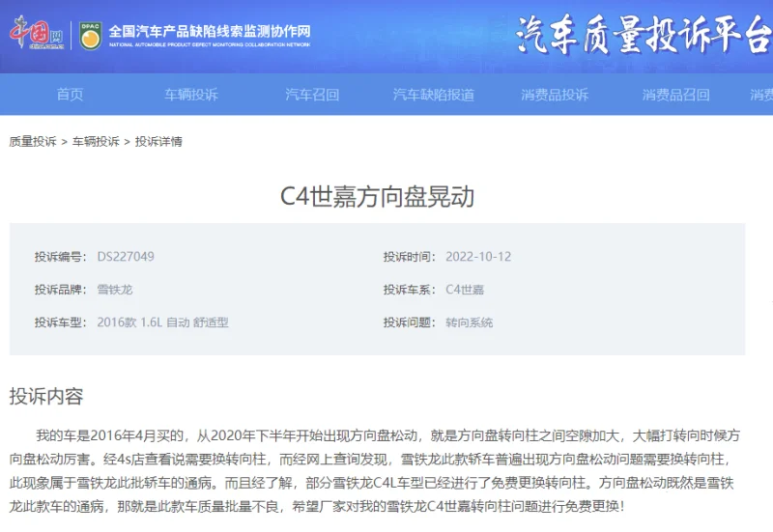Click the 汽车质量投诉平台 banner title
The width and height of the screenshot is (773, 532).
[x=644, y=35]
